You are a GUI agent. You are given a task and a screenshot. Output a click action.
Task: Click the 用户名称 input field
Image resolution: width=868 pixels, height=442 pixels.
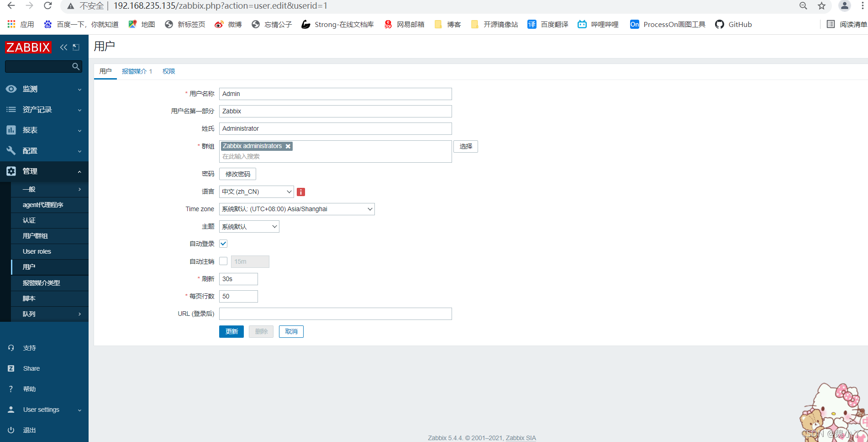coord(336,94)
